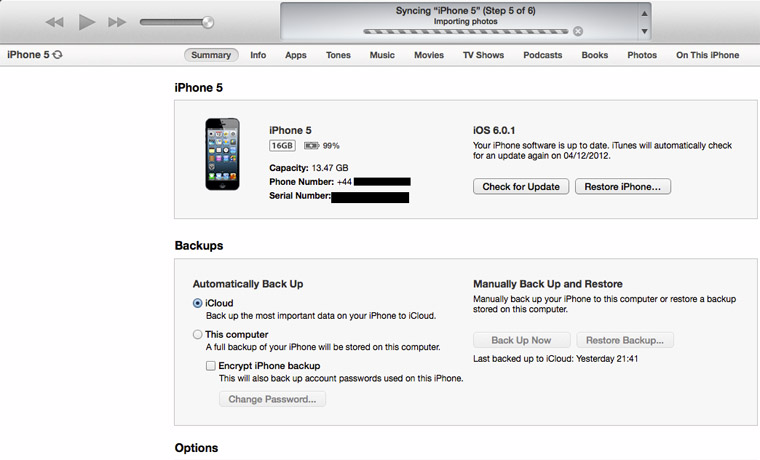Click the Capacity 13.47 GB text
760x460 pixels.
pos(309,168)
